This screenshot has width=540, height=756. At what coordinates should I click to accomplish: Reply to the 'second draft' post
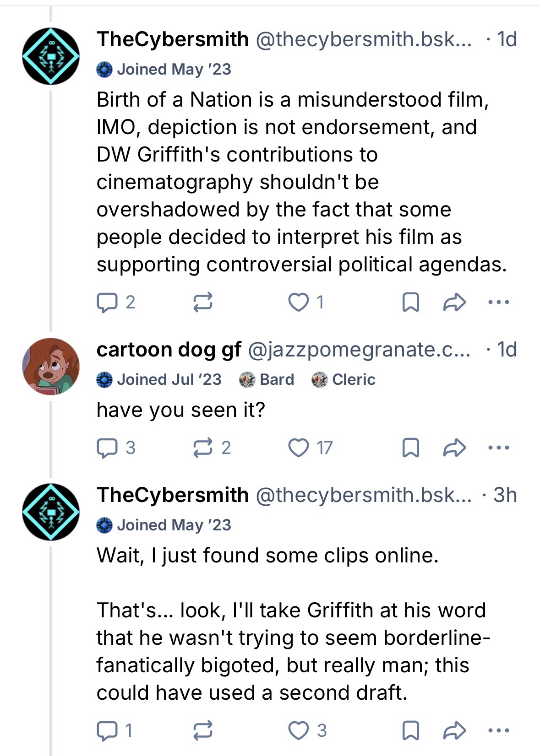107,730
